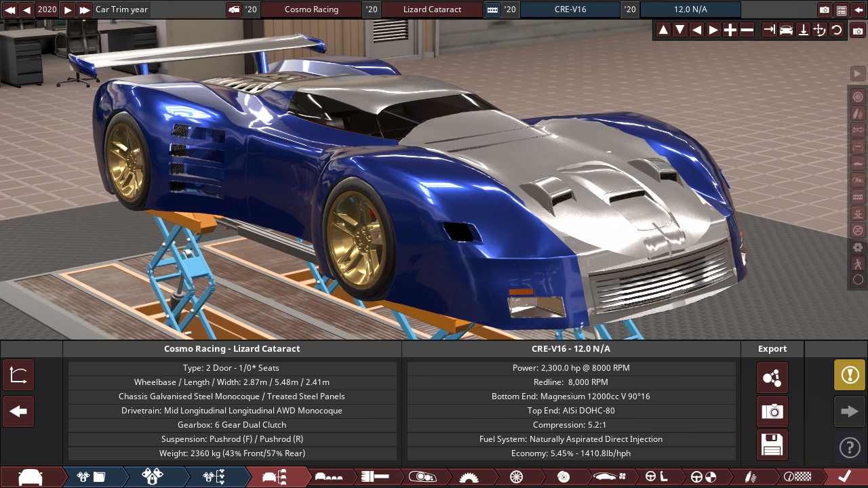868x488 pixels.
Task: Toggle the walking person figure icon
Action: click(858, 263)
